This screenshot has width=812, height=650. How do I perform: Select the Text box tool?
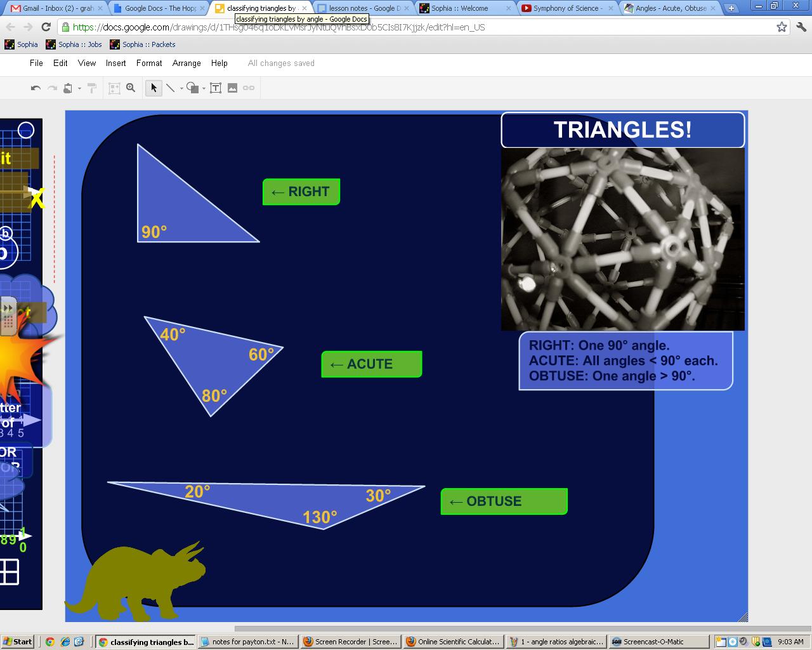pyautogui.click(x=216, y=88)
